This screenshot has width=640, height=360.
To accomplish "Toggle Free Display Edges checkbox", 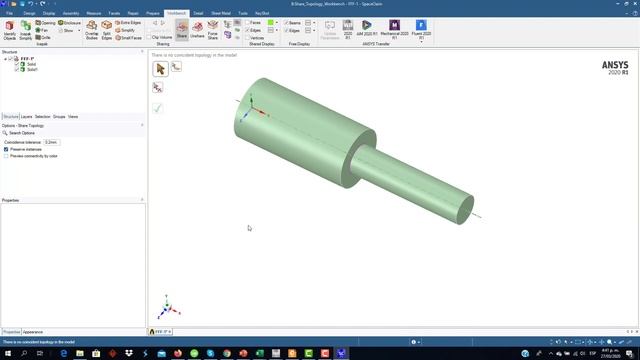I will pyautogui.click(x=286, y=30).
